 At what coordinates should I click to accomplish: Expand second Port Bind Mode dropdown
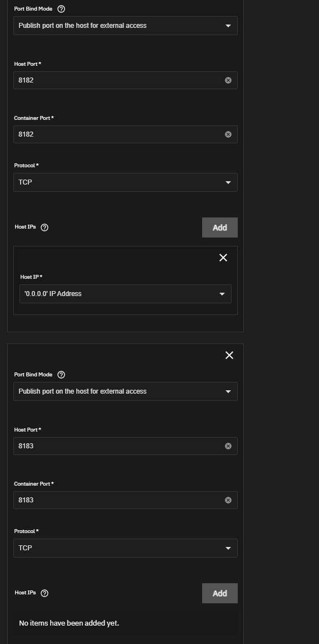[125, 391]
